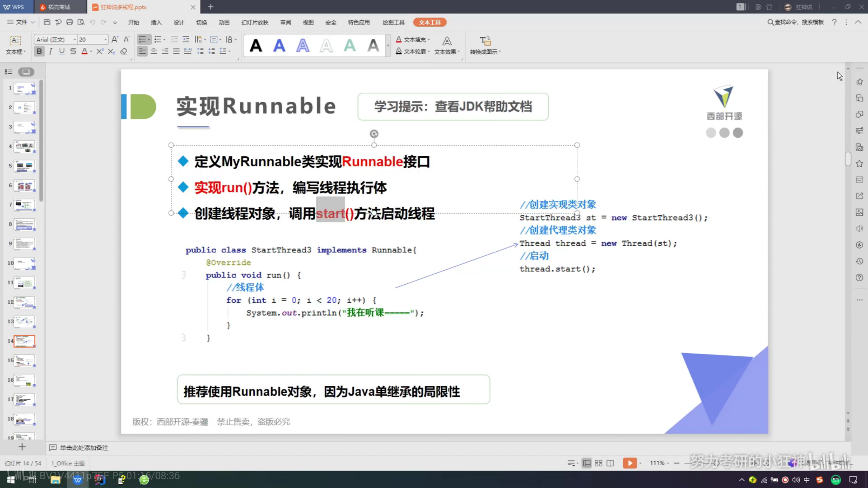Switch to 插入 (Insert) ribbon tab
Screen dimensions: 868x488
pos(156,22)
